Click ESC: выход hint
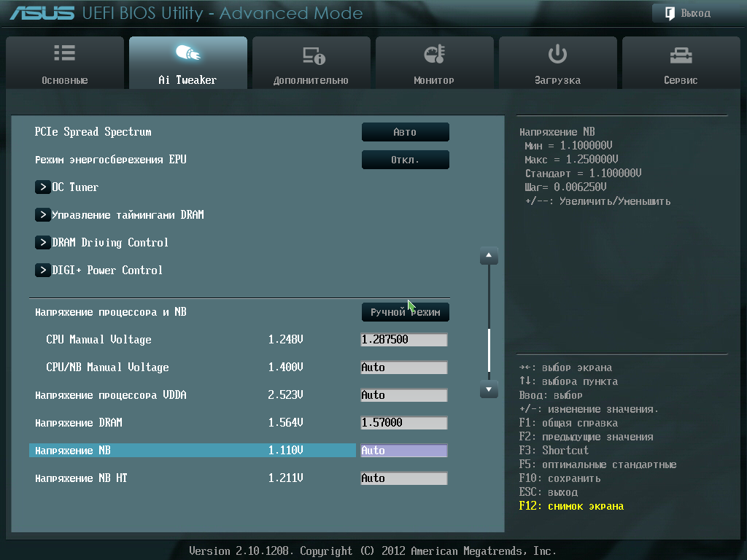The image size is (747, 560). pos(549,492)
